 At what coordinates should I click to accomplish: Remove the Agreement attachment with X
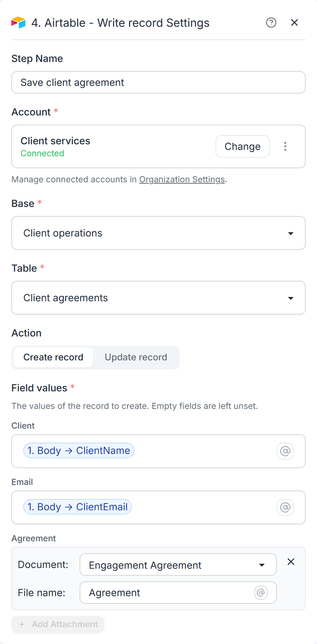pos(291,562)
